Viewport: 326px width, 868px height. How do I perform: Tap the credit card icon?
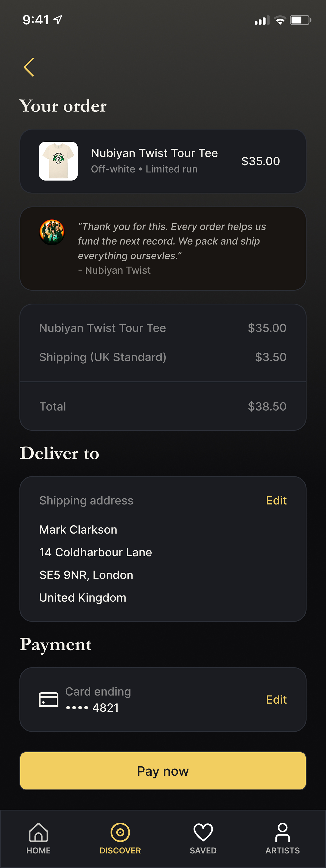coord(49,700)
